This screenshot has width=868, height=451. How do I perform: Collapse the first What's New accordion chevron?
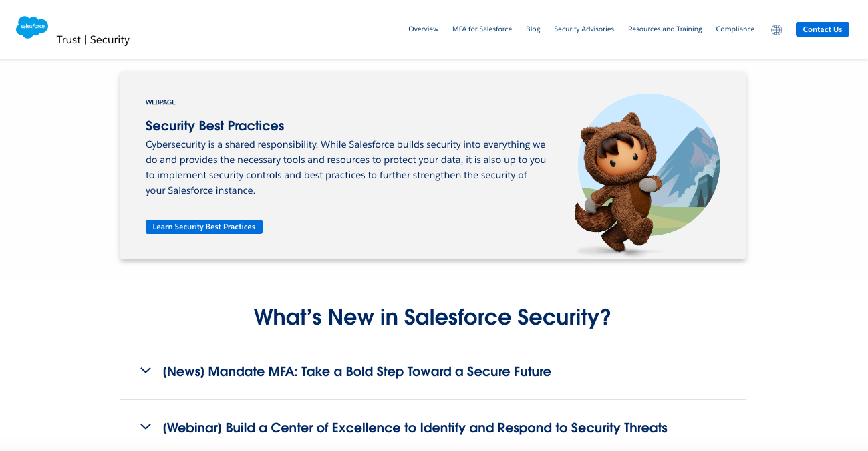tap(145, 371)
